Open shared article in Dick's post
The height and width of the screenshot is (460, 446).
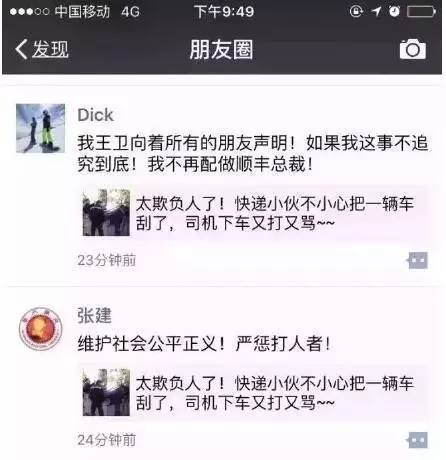tap(254, 213)
